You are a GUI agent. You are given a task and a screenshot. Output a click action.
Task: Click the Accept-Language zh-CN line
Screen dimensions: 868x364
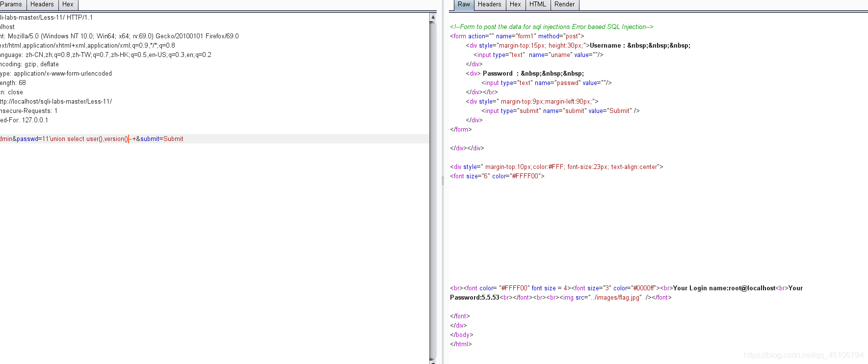click(105, 55)
